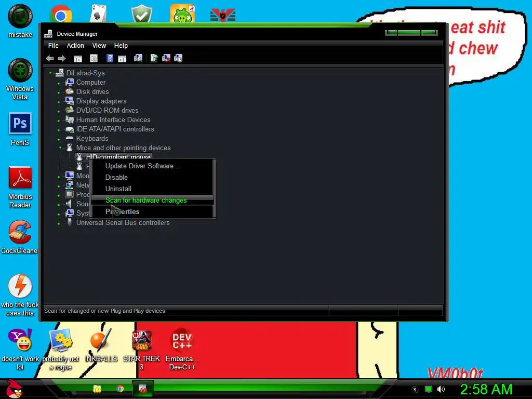This screenshot has width=532, height=399.
Task: Open the Photoshop Ps desktop icon
Action: [20, 124]
